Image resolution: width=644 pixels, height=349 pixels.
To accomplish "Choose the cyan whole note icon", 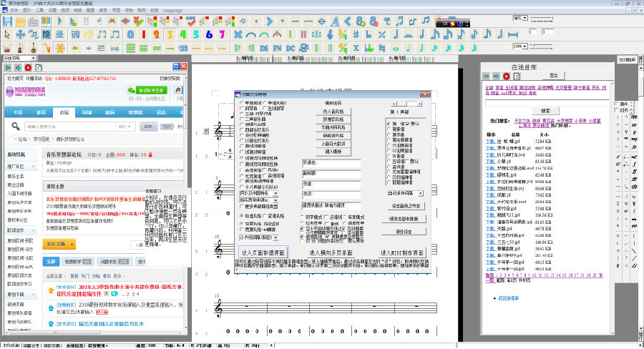I will coord(396,48).
